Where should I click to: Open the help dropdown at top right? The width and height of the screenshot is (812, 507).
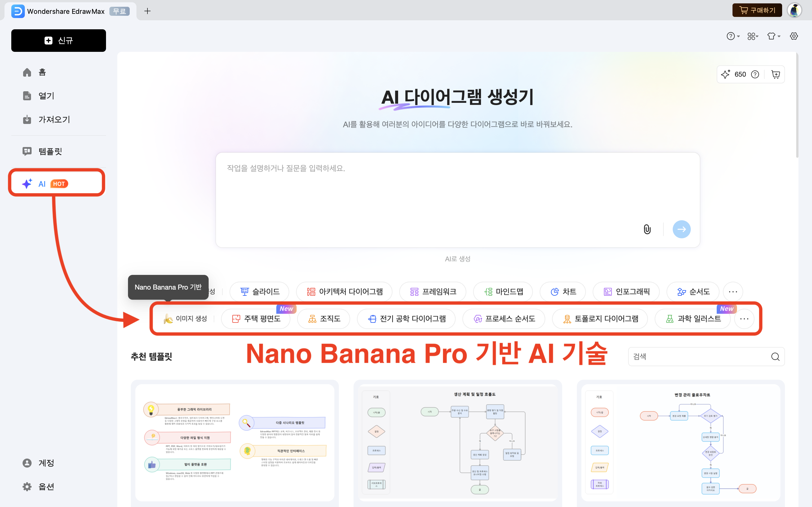733,36
